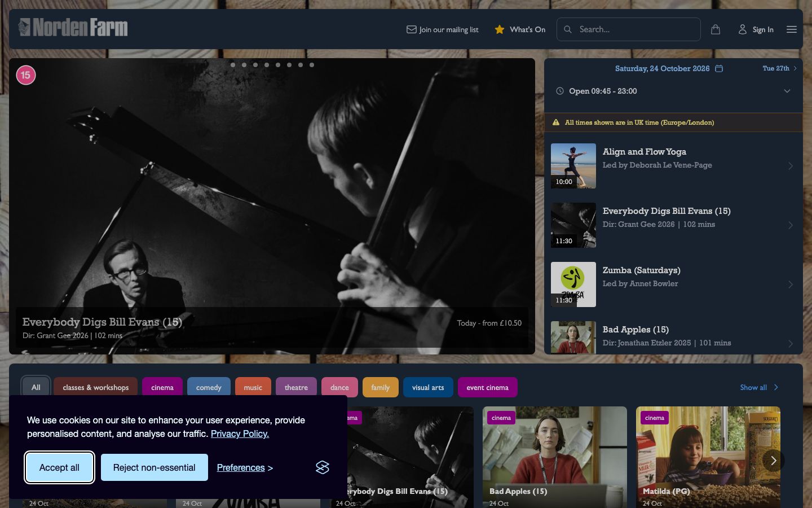Click Zumba thumbnail in today's schedule
Viewport: 812px width, 508px height.
coord(573,284)
